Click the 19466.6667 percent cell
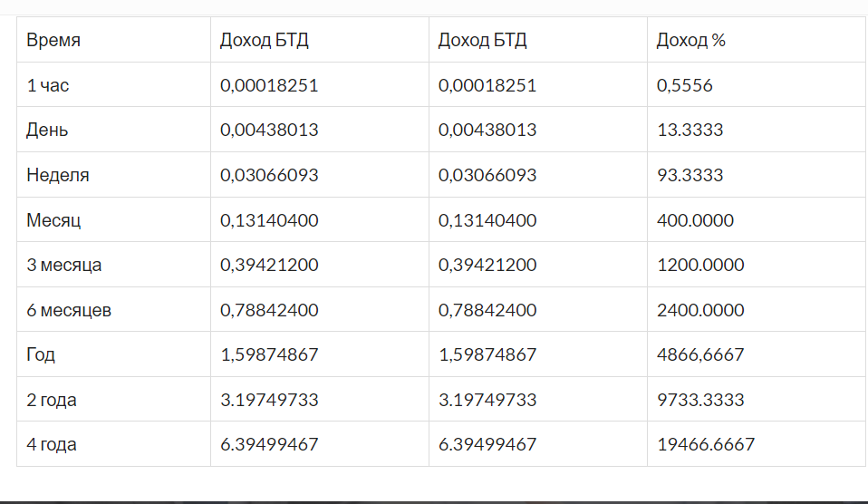The image size is (868, 504). tap(705, 445)
